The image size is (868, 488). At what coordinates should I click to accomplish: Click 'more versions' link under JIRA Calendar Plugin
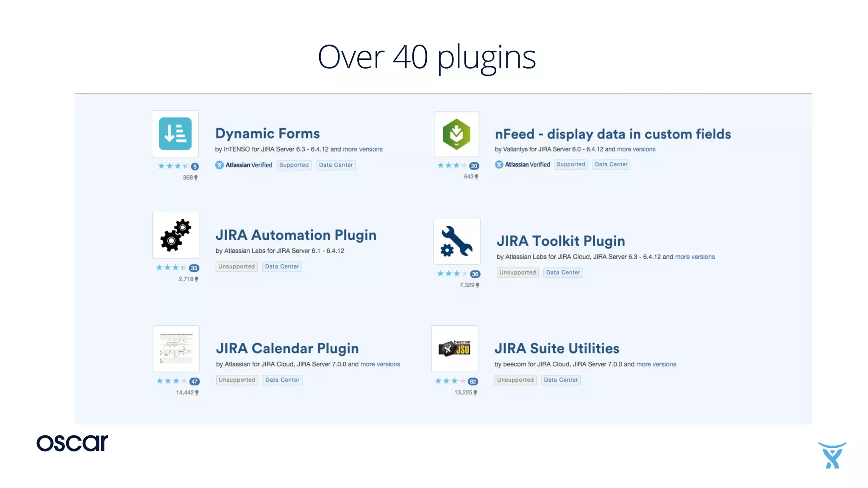380,364
